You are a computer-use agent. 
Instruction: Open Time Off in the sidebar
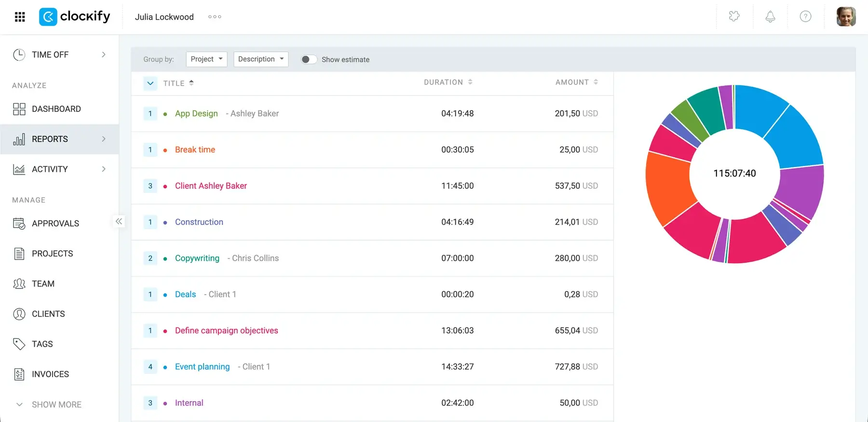pos(50,54)
